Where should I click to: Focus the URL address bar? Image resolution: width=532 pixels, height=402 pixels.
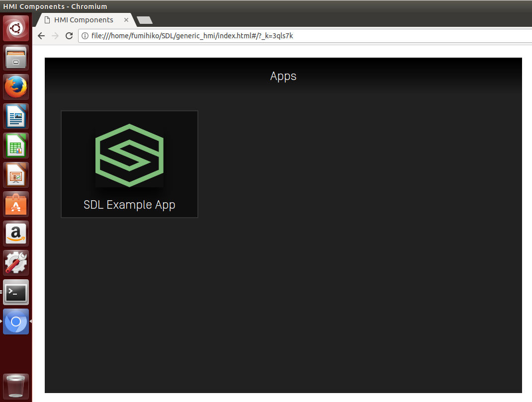point(305,36)
